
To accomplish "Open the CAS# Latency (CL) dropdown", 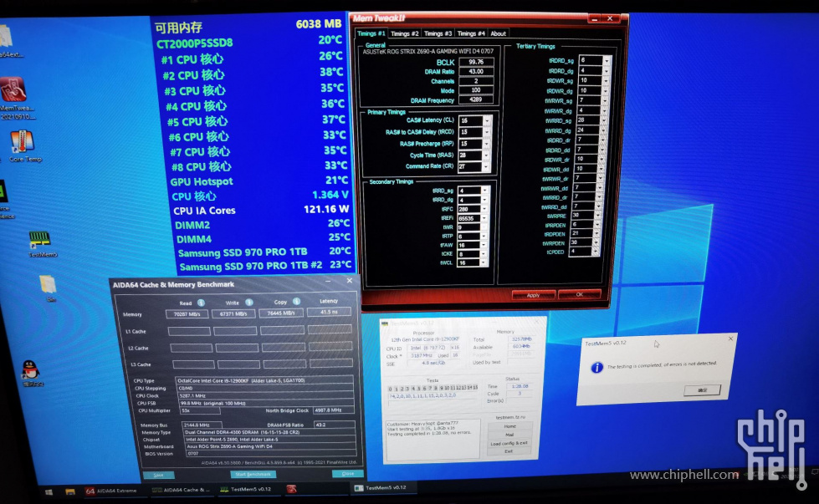I will [486, 120].
